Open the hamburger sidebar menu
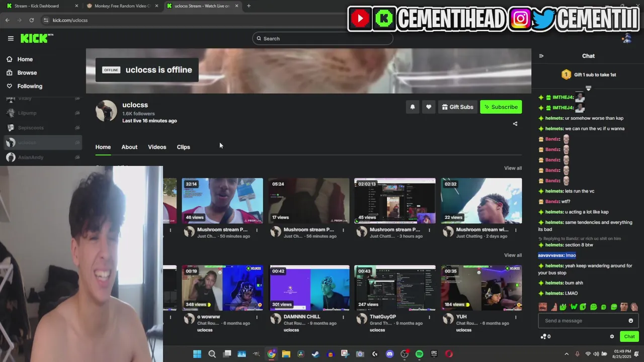The height and width of the screenshot is (362, 644). click(x=11, y=38)
